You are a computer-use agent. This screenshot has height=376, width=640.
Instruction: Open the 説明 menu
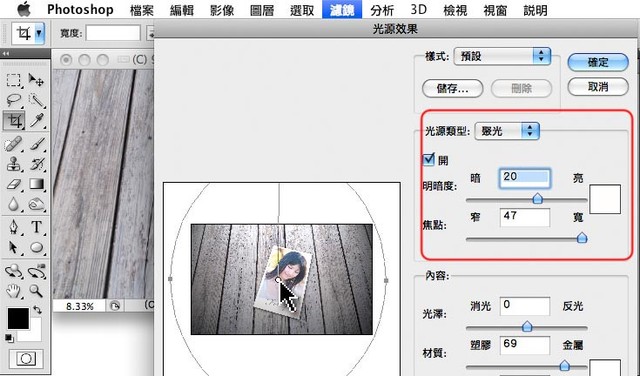pyautogui.click(x=535, y=10)
